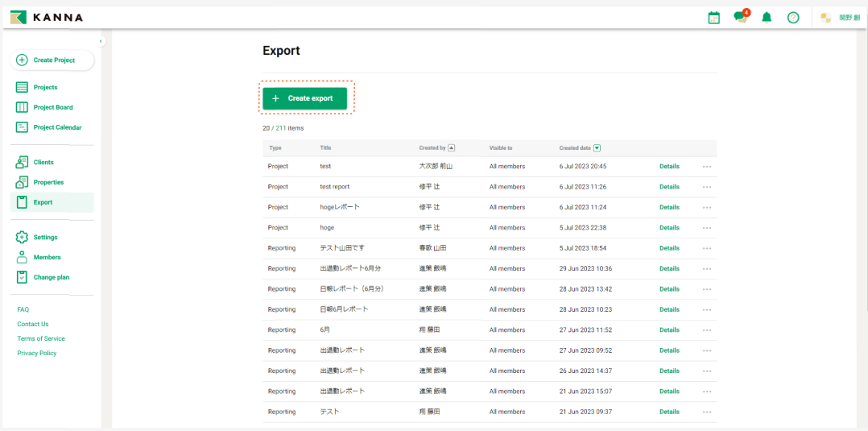Open the Clients page

[x=43, y=162]
